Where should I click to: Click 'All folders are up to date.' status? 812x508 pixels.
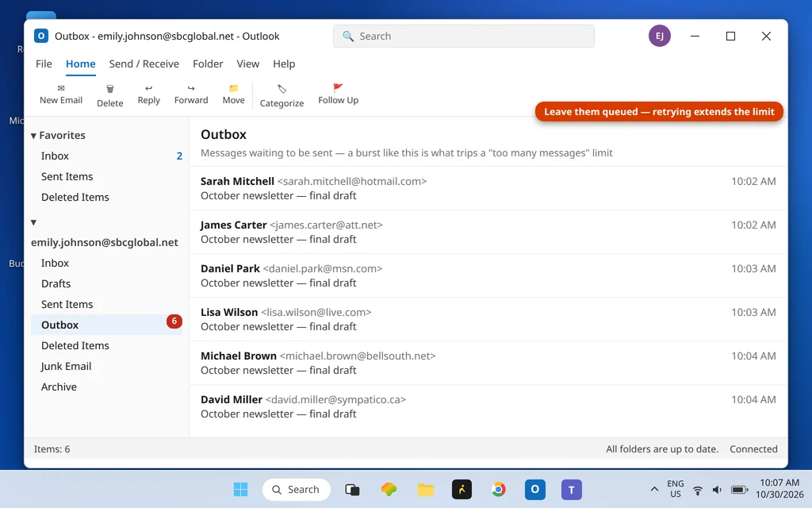662,449
